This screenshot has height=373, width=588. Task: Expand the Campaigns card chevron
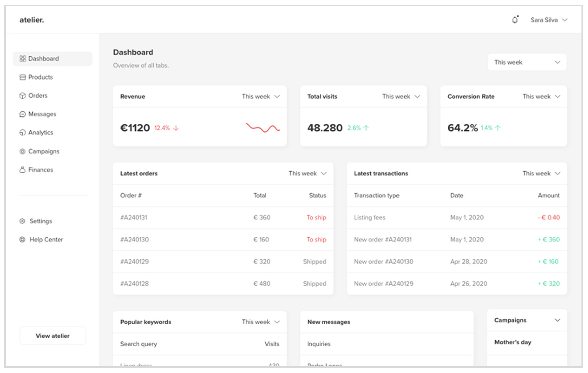(557, 320)
